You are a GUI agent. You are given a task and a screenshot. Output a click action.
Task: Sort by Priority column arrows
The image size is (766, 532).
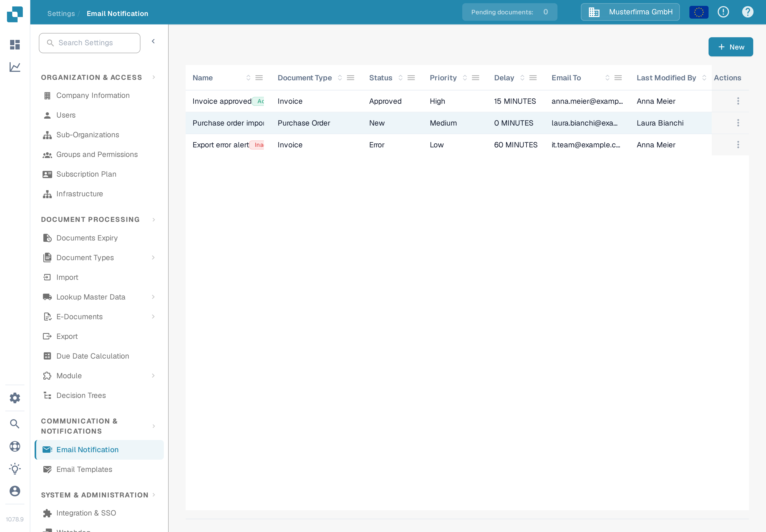coord(465,78)
